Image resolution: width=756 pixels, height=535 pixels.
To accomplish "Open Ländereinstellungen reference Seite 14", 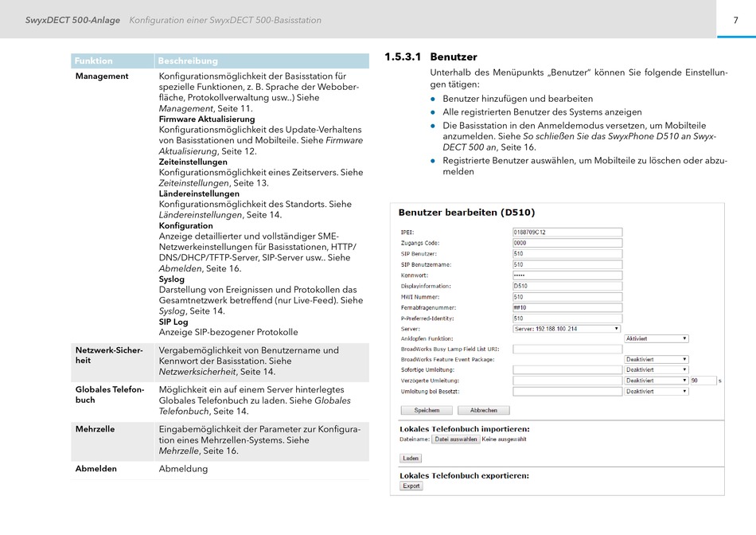I will point(220,215).
